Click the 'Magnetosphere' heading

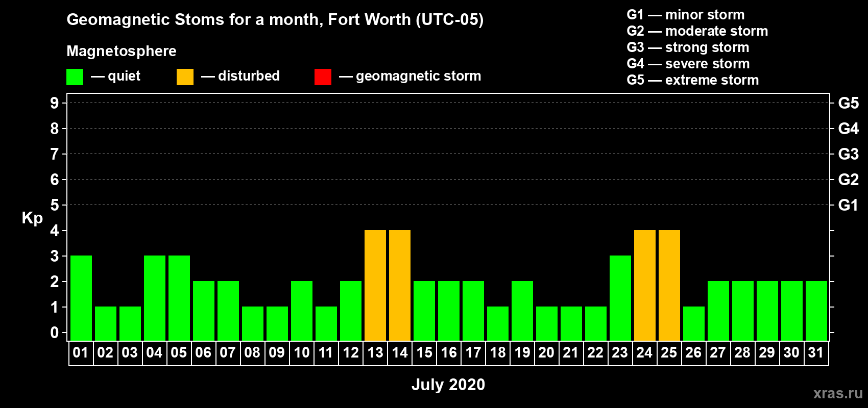122,51
